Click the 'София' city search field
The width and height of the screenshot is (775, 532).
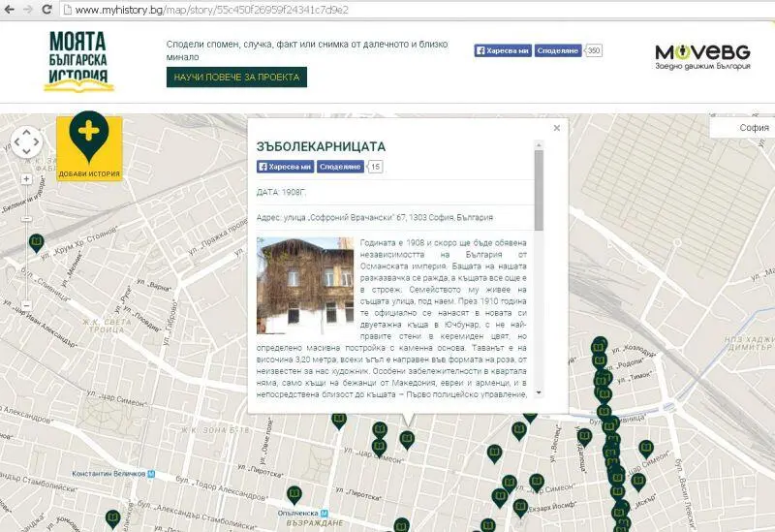742,128
